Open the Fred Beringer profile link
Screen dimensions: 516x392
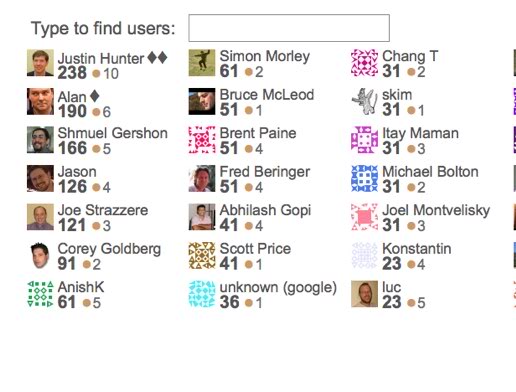265,172
